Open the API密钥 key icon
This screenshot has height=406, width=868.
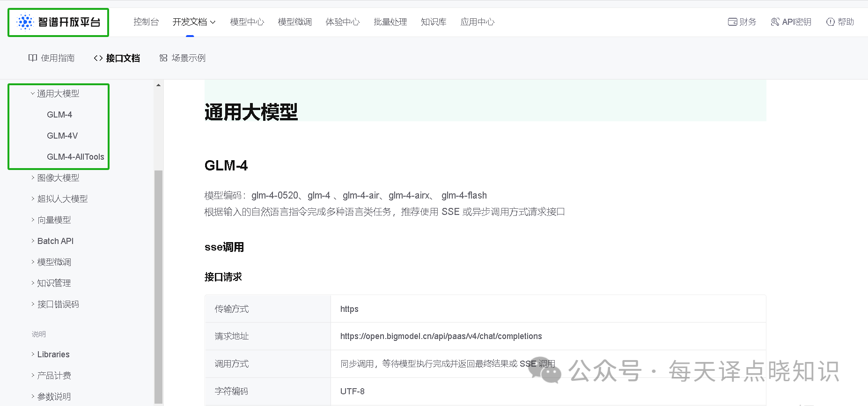point(775,22)
